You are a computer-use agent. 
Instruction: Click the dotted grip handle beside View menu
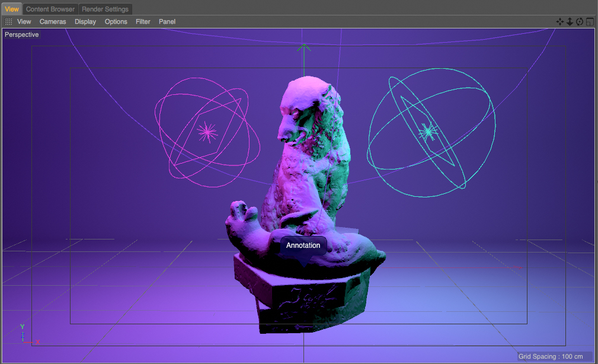click(8, 21)
